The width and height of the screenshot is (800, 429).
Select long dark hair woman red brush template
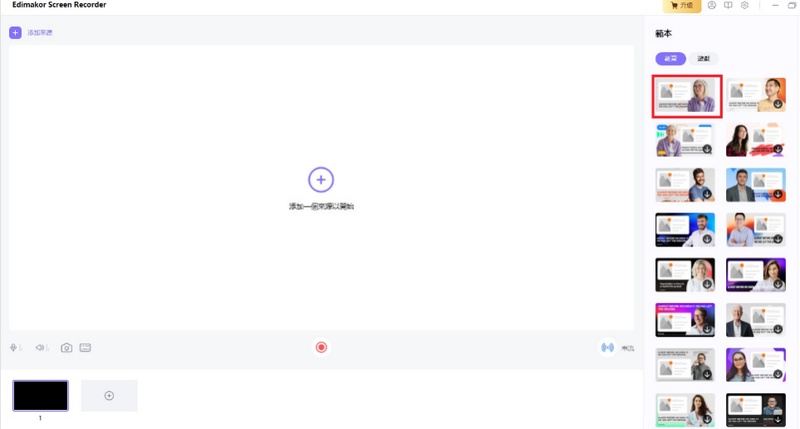[756, 140]
